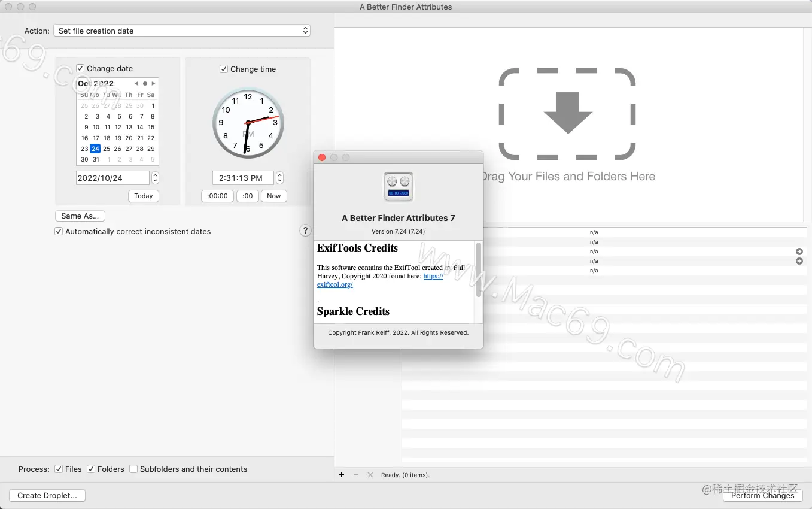Click the 'Sparkle Credits' heading
This screenshot has width=812, height=509.
pos(353,311)
